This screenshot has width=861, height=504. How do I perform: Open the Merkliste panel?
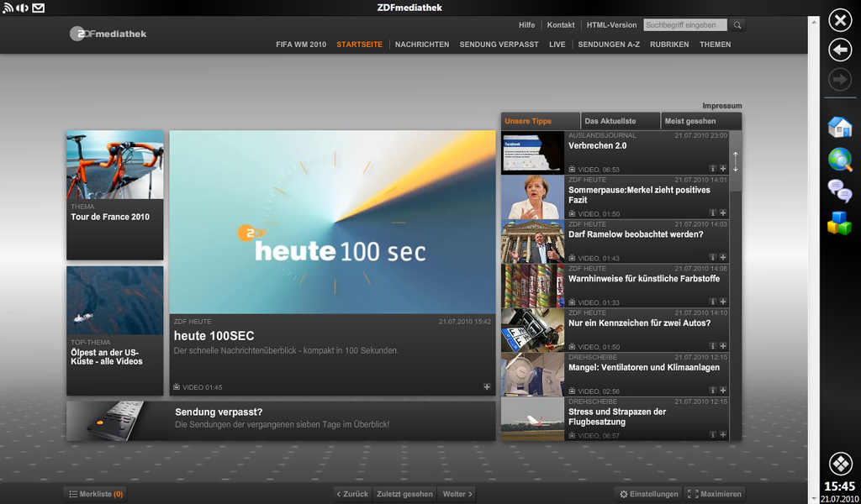click(x=95, y=494)
